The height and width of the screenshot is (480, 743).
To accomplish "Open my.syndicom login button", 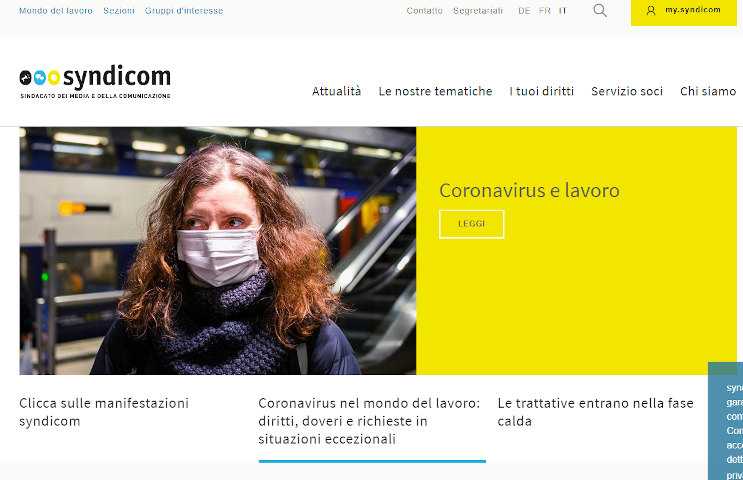I will (684, 11).
